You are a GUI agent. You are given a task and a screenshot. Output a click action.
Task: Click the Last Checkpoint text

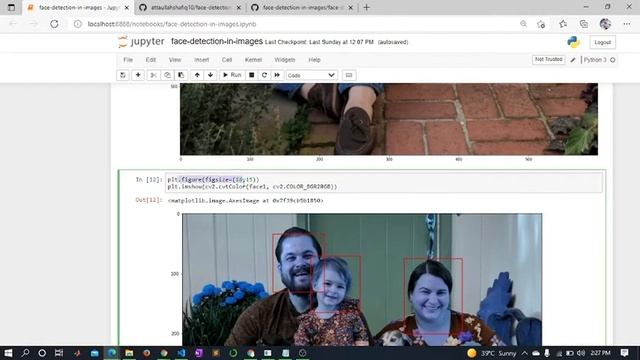coord(319,42)
